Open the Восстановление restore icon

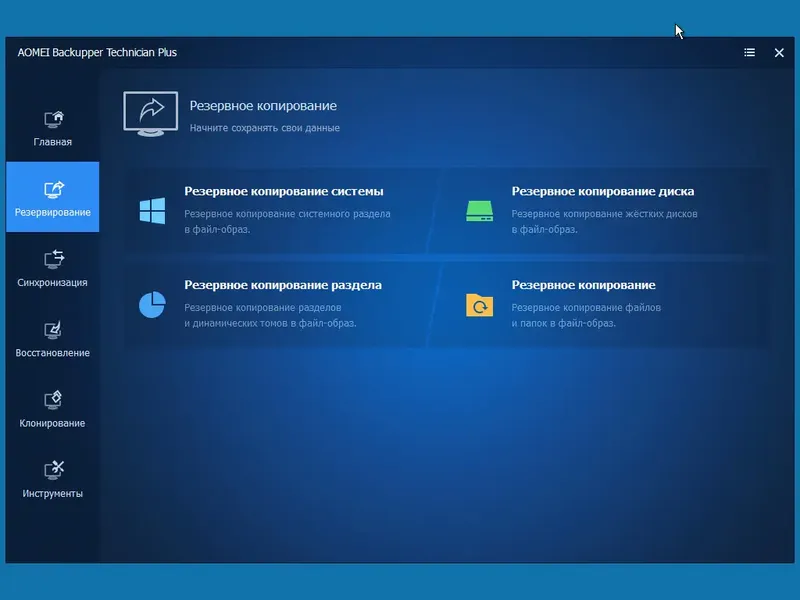[x=53, y=330]
